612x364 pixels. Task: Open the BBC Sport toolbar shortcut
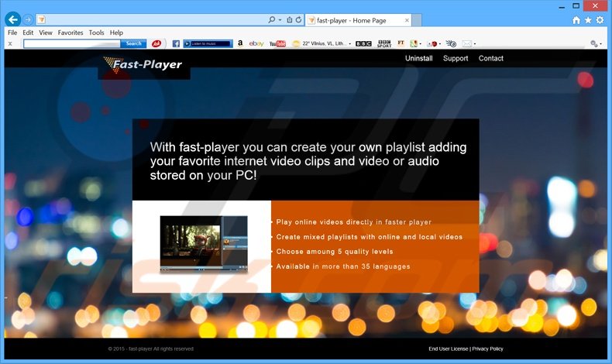point(384,43)
